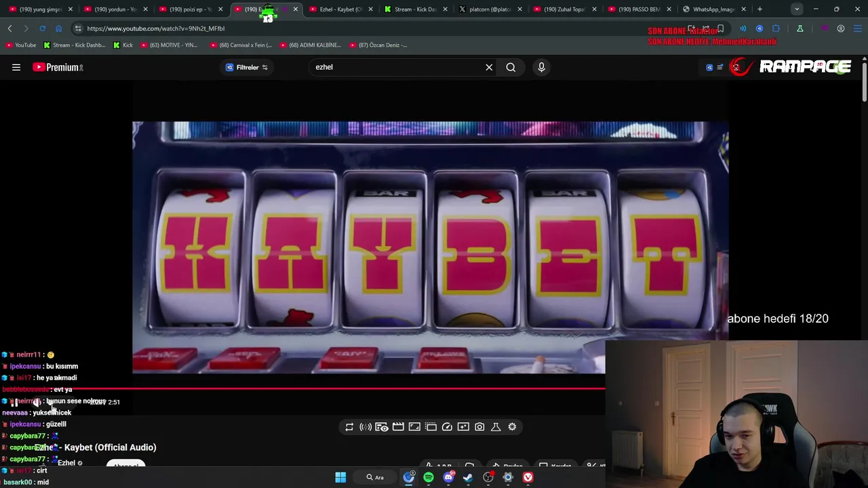Open the YouTube hamburger guide menu
This screenshot has width=868, height=488.
[16, 67]
